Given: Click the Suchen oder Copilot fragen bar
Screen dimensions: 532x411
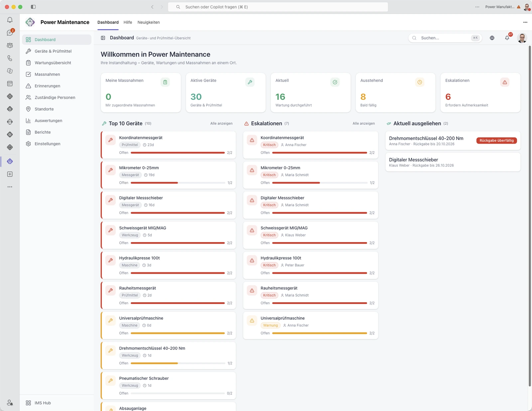Looking at the screenshot, I should (x=278, y=7).
